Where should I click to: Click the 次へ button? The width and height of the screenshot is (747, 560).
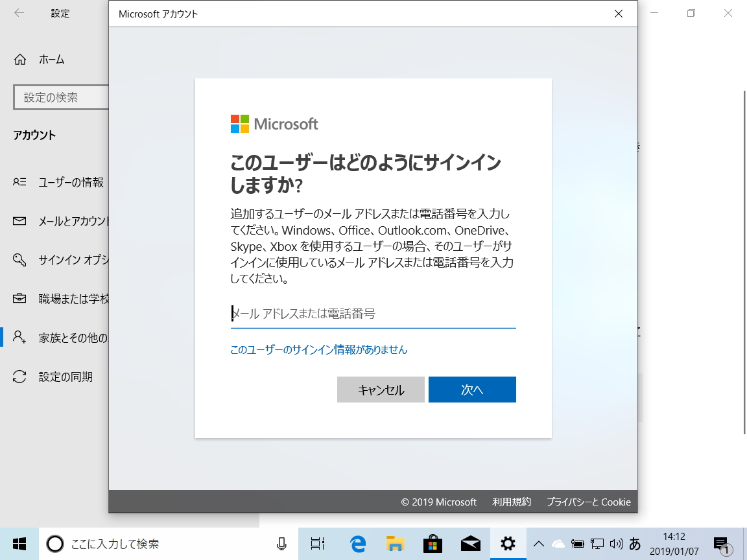tap(472, 390)
